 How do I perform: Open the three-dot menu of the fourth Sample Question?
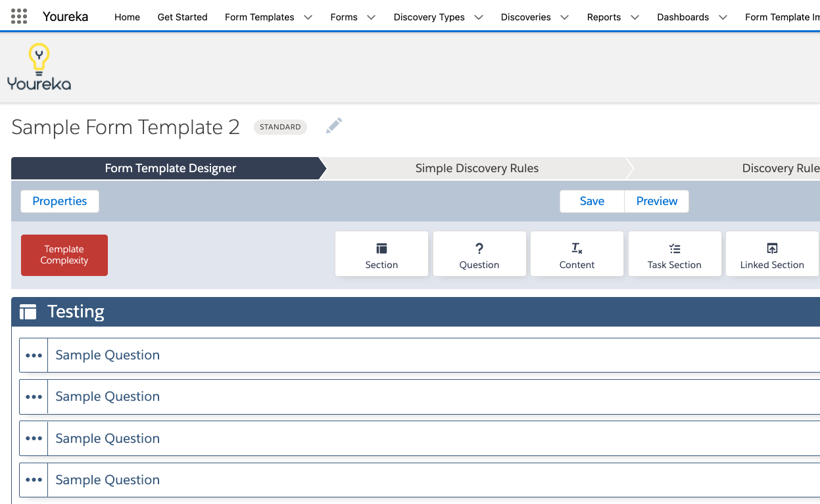point(34,480)
